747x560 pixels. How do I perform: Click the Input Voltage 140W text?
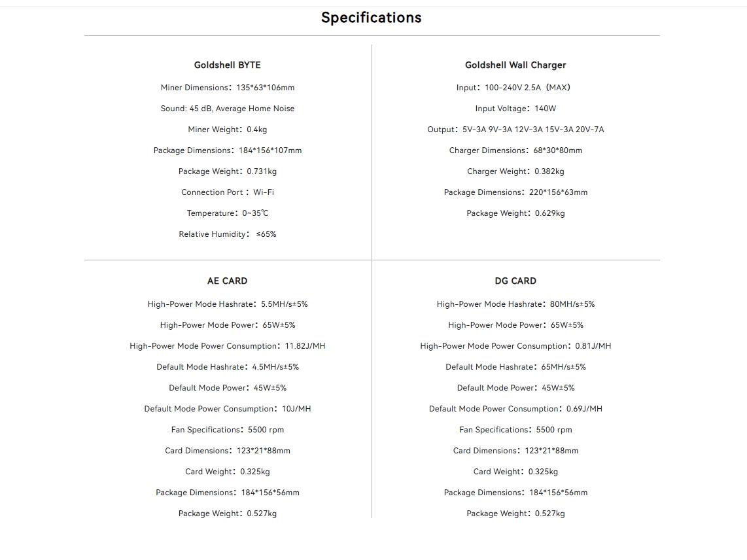[515, 109]
